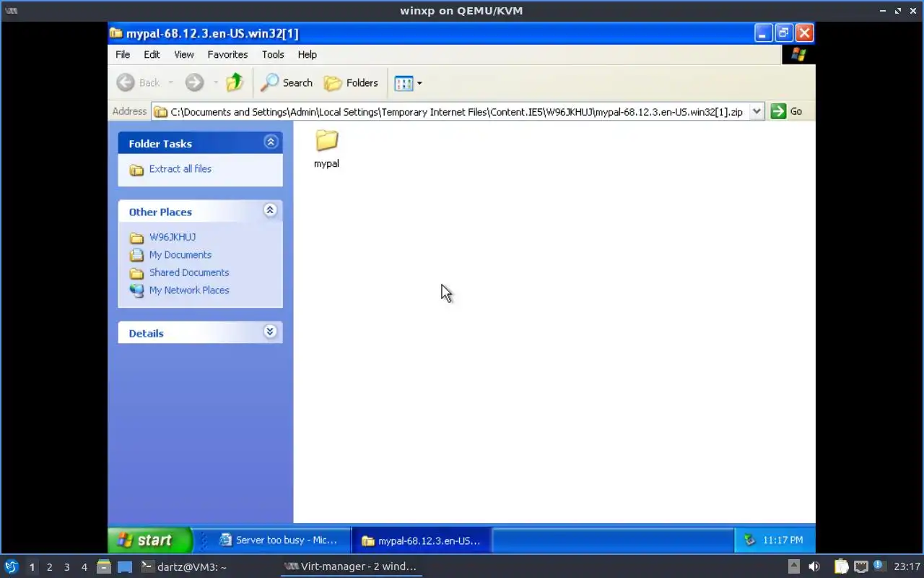Open the File menu
This screenshot has height=578, width=924.
coord(123,54)
